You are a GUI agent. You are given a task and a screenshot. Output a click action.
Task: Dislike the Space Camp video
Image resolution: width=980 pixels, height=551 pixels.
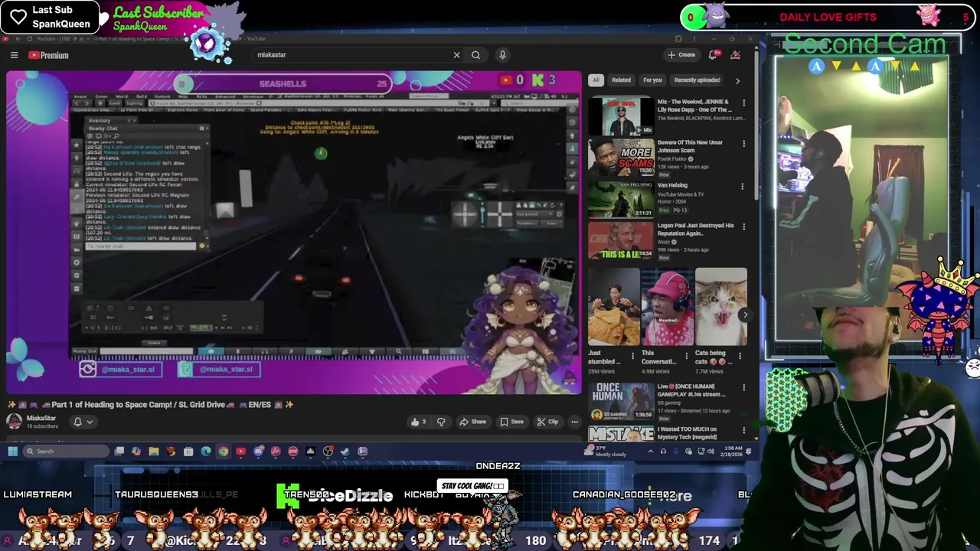[x=441, y=422]
